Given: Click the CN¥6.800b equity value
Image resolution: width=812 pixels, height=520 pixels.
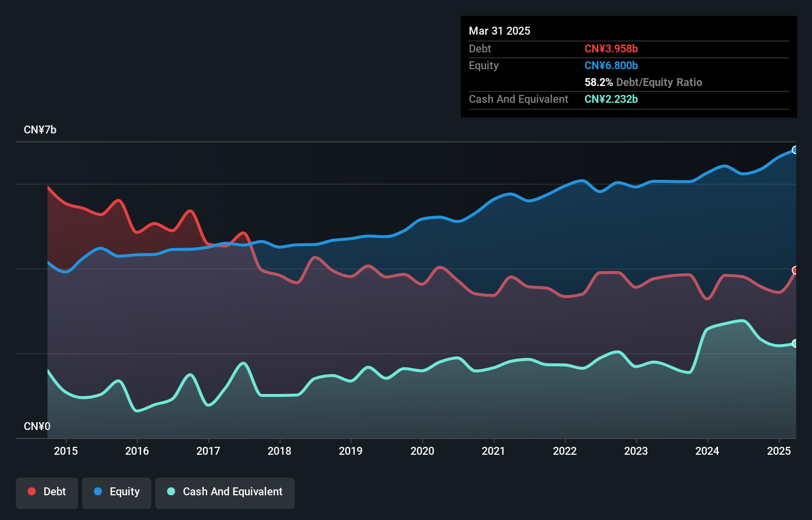Looking at the screenshot, I should coord(611,65).
